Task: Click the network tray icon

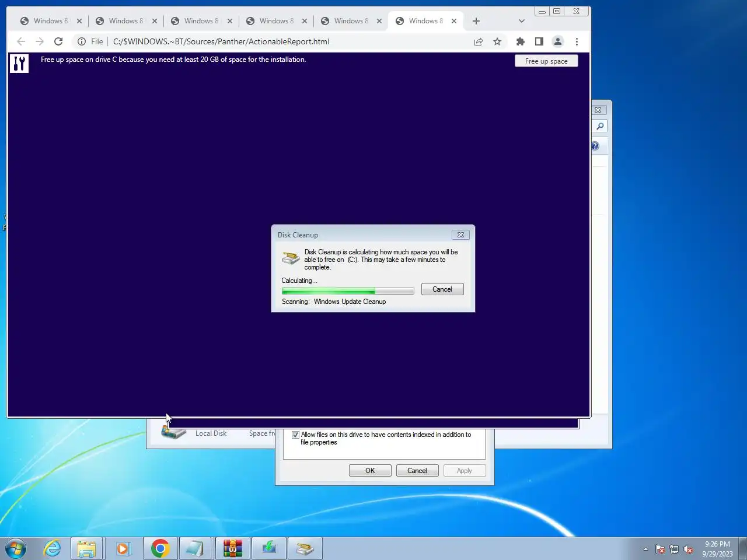Action: point(674,549)
